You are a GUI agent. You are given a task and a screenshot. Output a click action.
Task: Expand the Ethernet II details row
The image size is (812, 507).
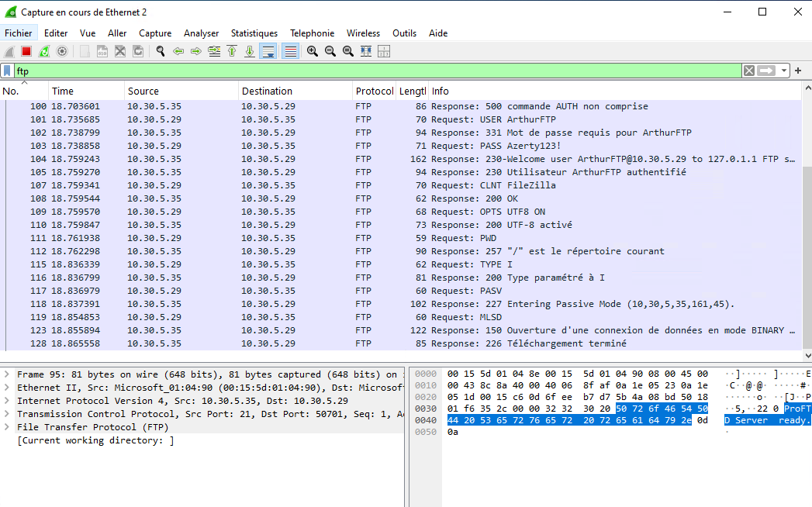pyautogui.click(x=7, y=388)
